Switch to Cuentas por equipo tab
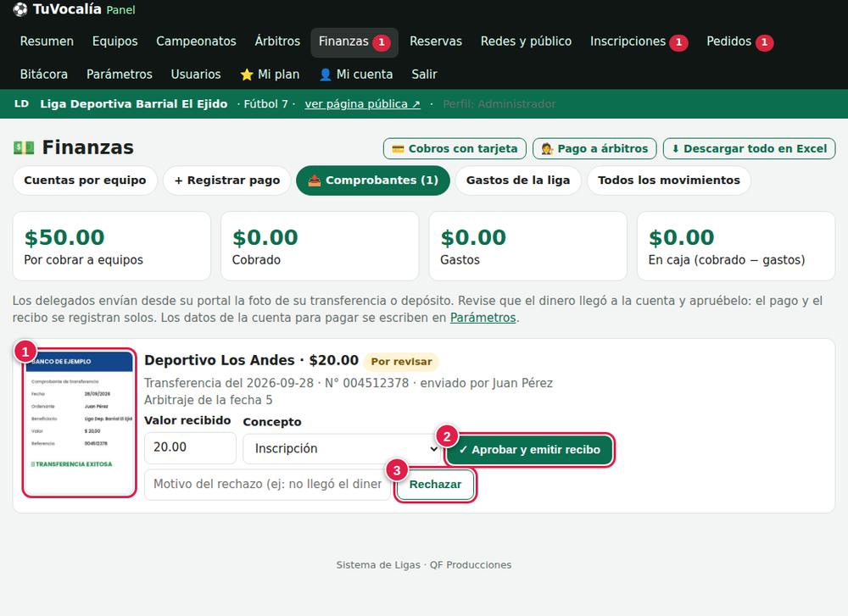 click(85, 180)
